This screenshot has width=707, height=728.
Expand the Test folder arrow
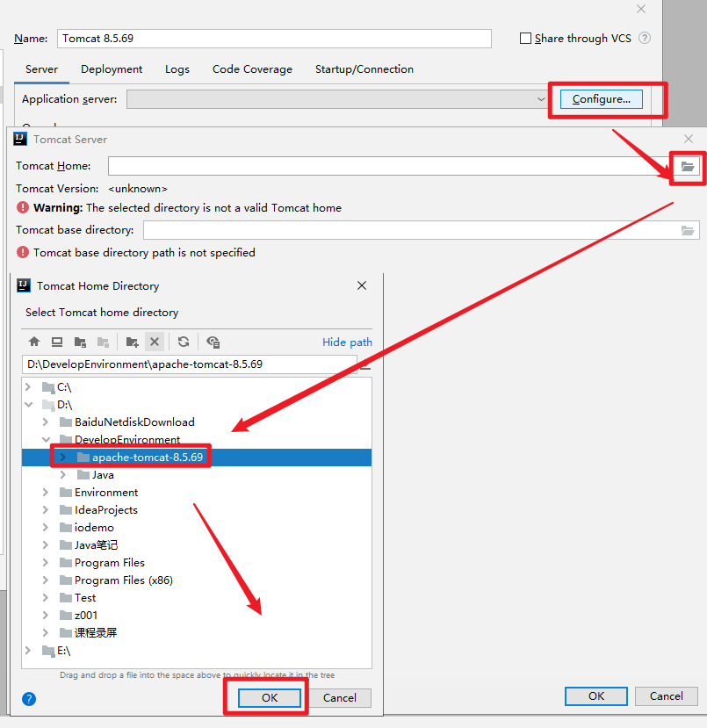pyautogui.click(x=46, y=597)
